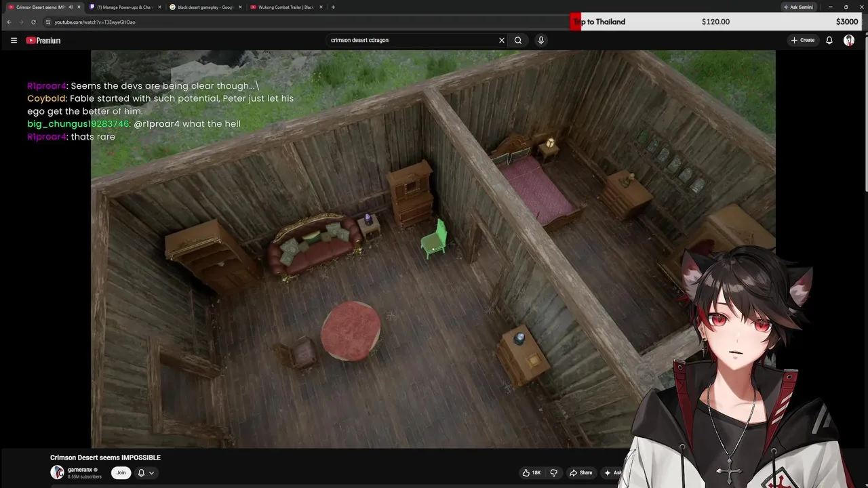Click the Join channel button
Screen dimensions: 868x488
click(x=121, y=472)
